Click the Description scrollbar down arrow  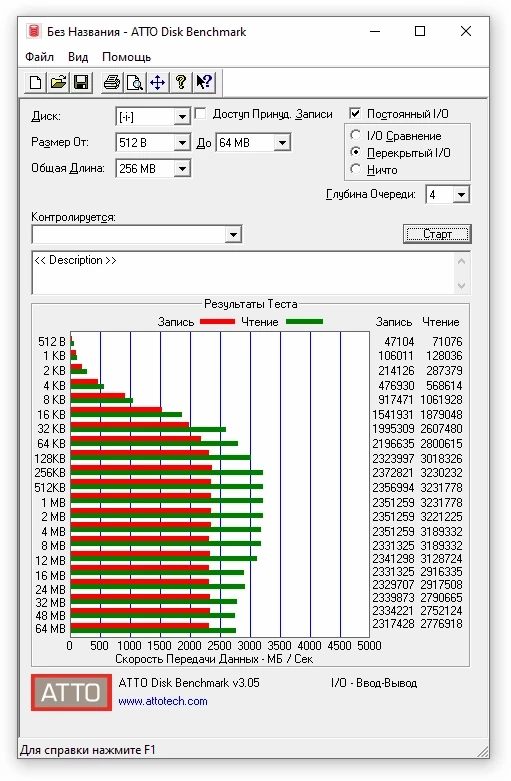pos(461,286)
